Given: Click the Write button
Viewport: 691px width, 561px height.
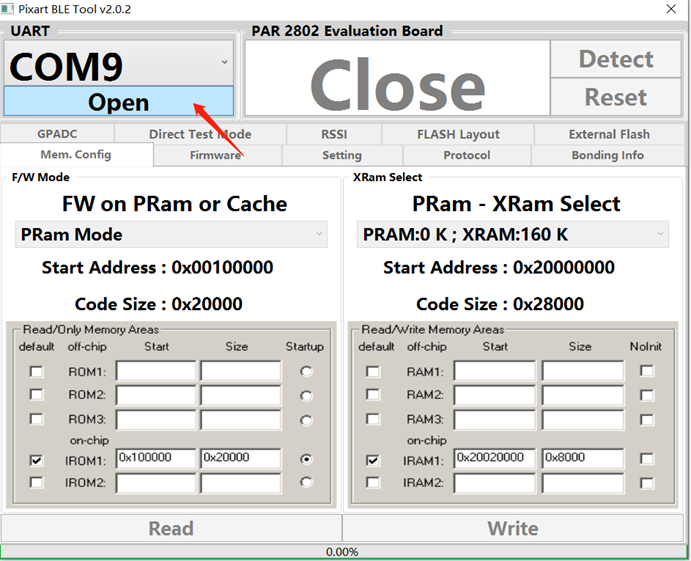Looking at the screenshot, I should coord(513,528).
